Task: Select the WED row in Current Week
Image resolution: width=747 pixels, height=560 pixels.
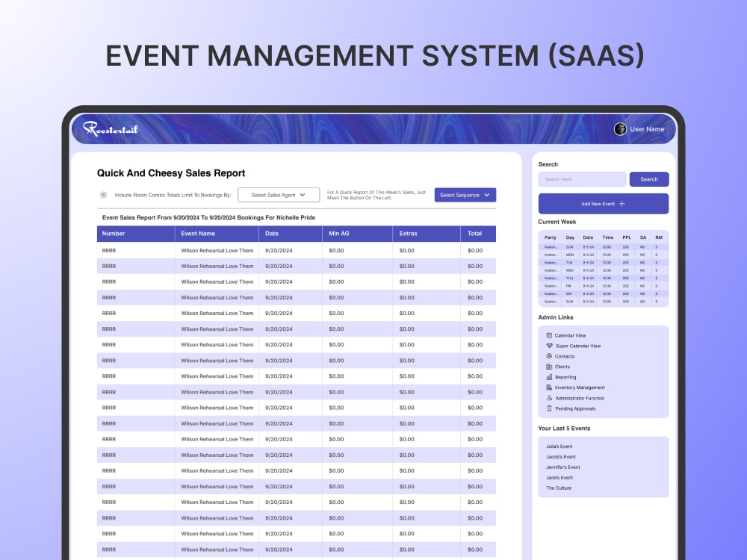Action: [x=604, y=270]
